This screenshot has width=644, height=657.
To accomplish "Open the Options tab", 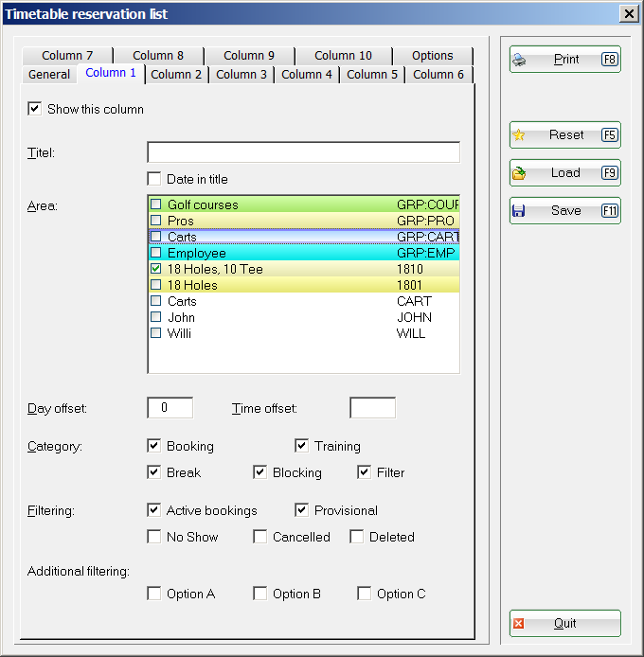I will pos(432,56).
